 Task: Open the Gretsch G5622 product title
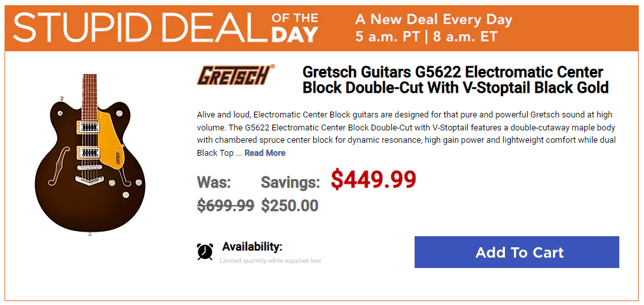click(x=456, y=80)
